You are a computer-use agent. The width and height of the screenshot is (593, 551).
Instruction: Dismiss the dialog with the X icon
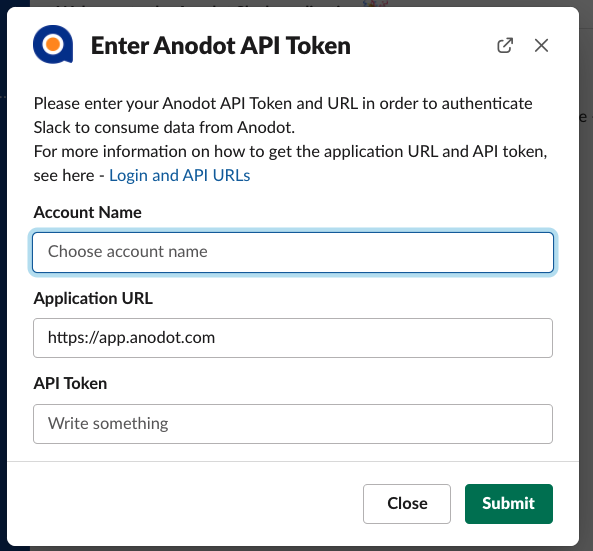coord(541,45)
